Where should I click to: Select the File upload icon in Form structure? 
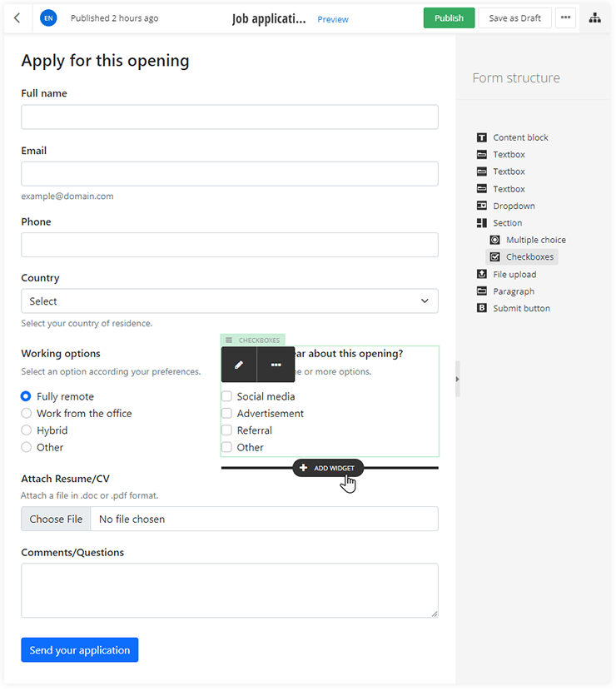coord(482,274)
